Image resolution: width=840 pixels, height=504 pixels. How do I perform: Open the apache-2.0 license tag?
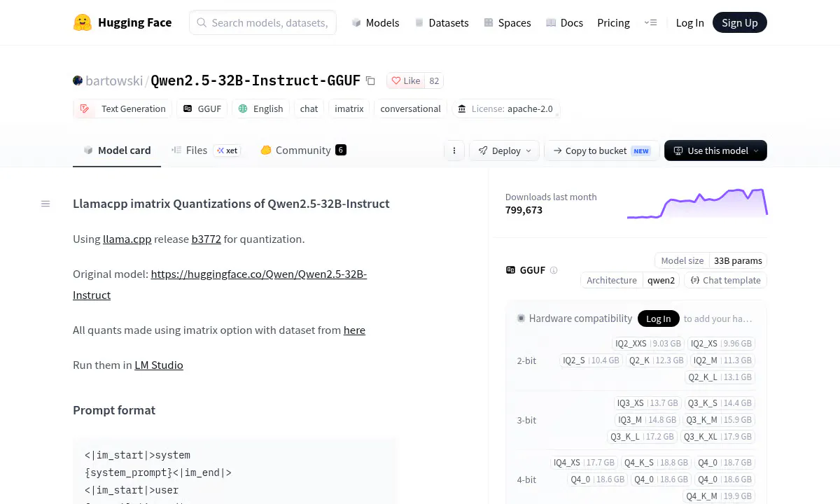pyautogui.click(x=505, y=108)
